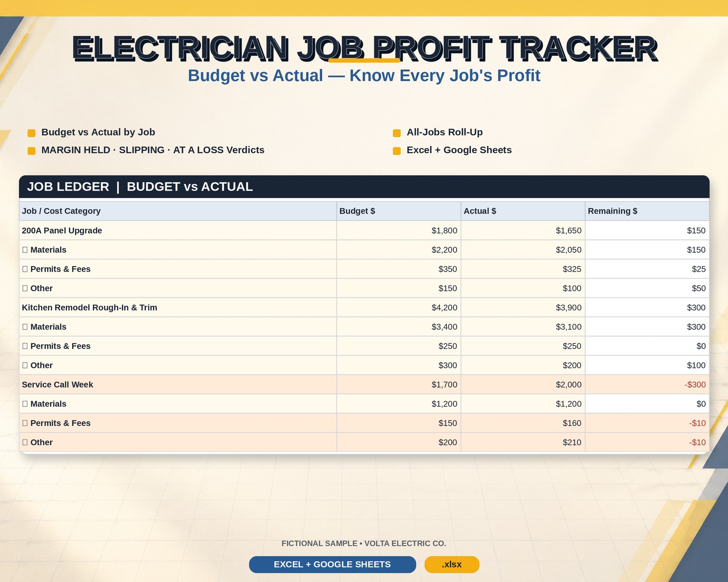This screenshot has height=582, width=728.
Task: Click the MARGIN HELD · SLIPPING · AT A LOSS Verdicts text
Action: click(x=153, y=150)
